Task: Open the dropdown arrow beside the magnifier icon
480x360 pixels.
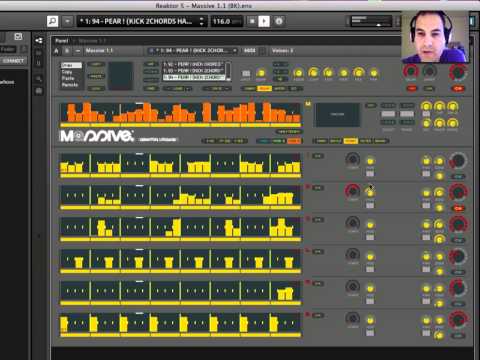Action: pos(67,21)
